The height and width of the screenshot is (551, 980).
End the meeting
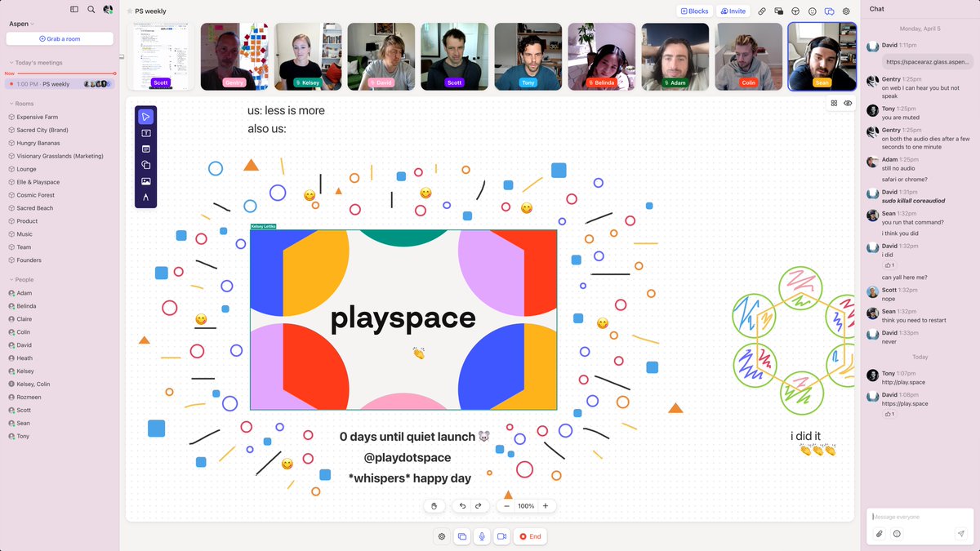point(530,536)
